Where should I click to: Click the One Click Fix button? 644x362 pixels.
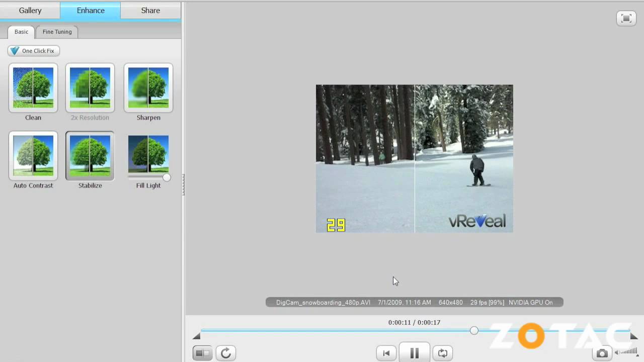point(34,51)
